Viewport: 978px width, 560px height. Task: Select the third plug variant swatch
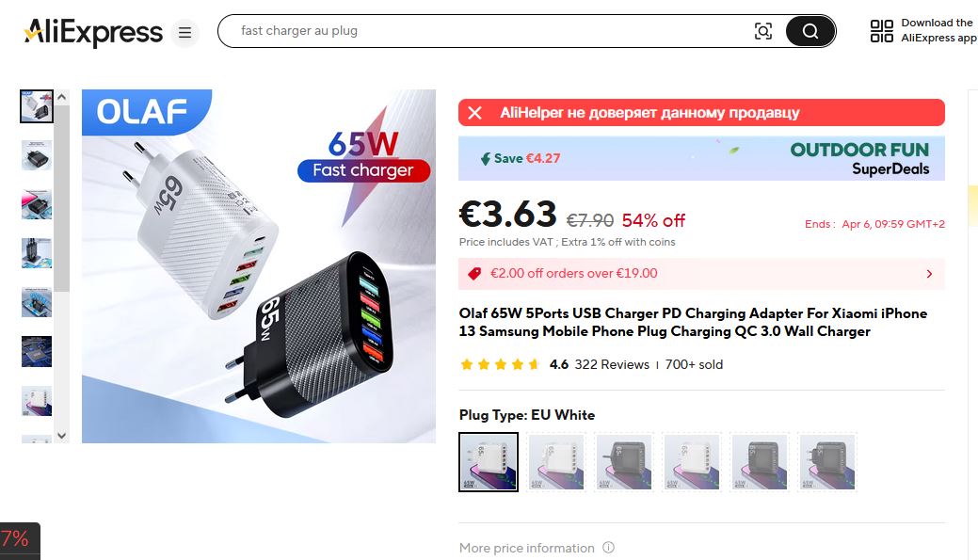click(624, 462)
